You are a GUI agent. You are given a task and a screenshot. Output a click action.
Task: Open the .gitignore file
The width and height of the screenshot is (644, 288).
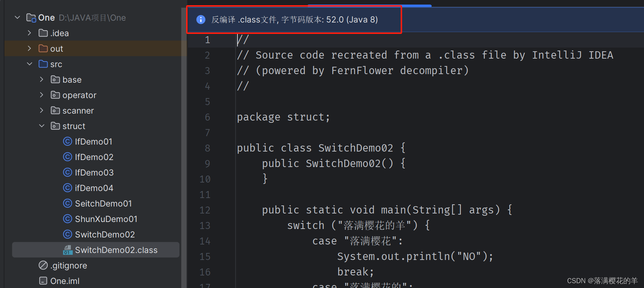69,265
